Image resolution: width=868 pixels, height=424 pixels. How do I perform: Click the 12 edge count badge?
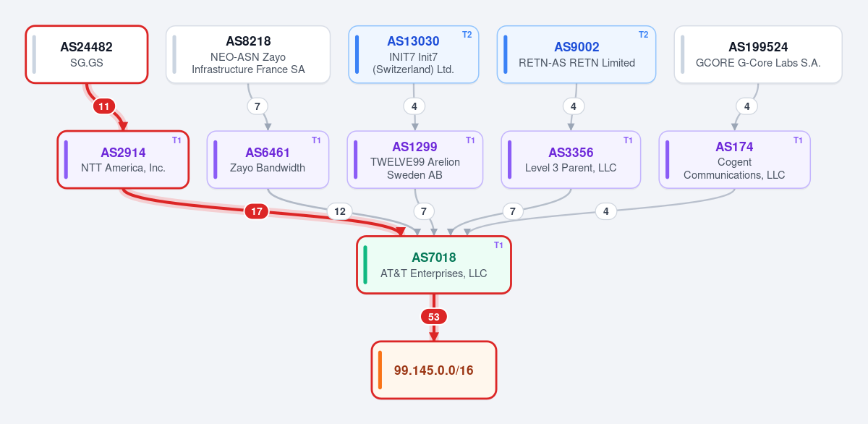pos(339,211)
